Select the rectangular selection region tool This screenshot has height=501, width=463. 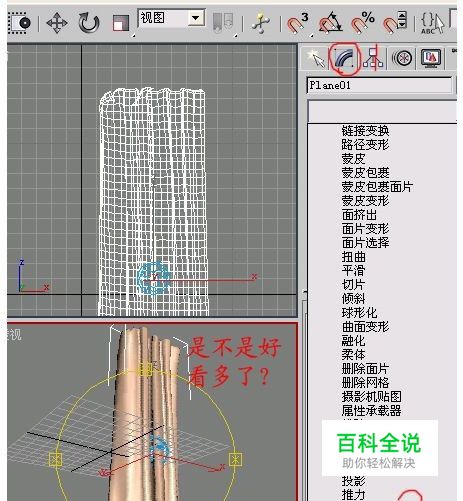click(19, 23)
